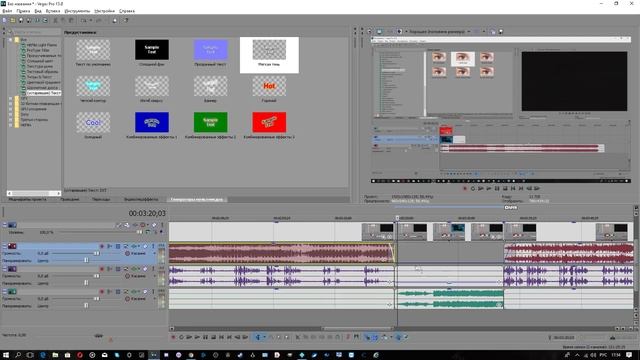Select the (устаревший) Текст generator in tree
This screenshot has width=640, height=360.
click(44, 93)
